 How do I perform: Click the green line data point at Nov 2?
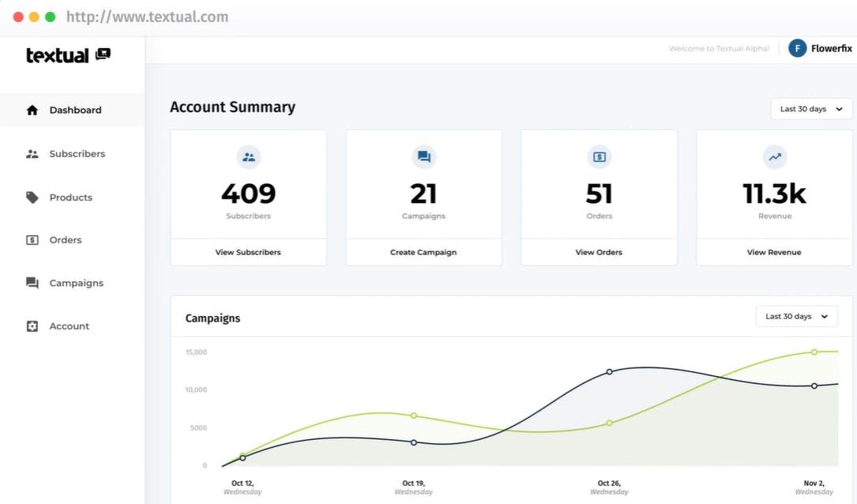[x=814, y=352]
